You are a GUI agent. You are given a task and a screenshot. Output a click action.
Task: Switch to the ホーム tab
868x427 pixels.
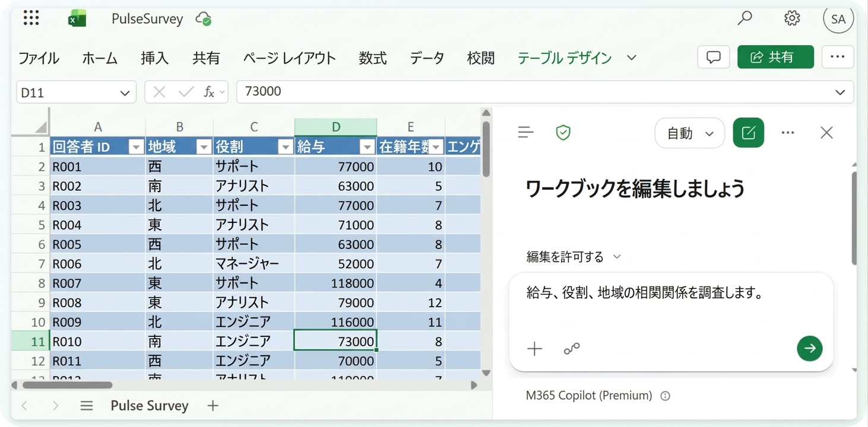[x=100, y=58]
